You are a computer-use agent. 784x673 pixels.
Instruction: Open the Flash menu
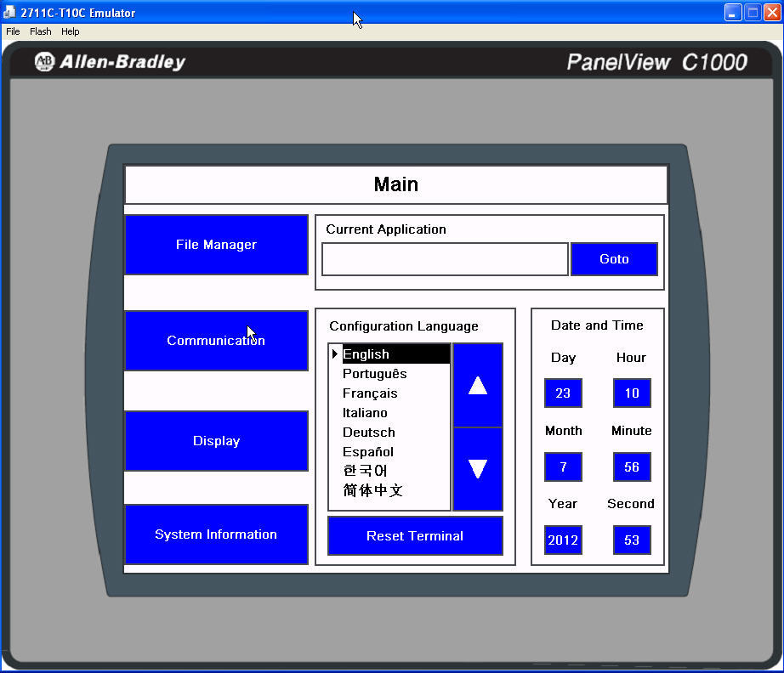40,31
